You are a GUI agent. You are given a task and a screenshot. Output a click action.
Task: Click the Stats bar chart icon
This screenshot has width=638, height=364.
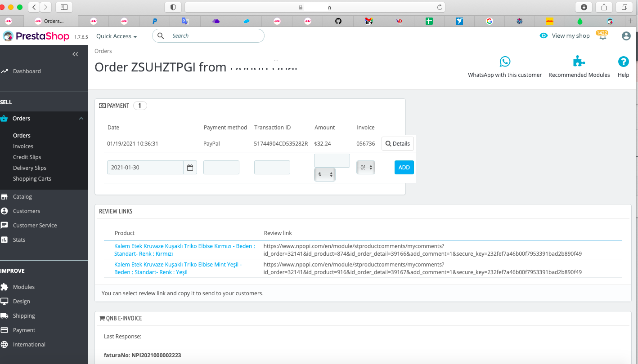(x=4, y=240)
